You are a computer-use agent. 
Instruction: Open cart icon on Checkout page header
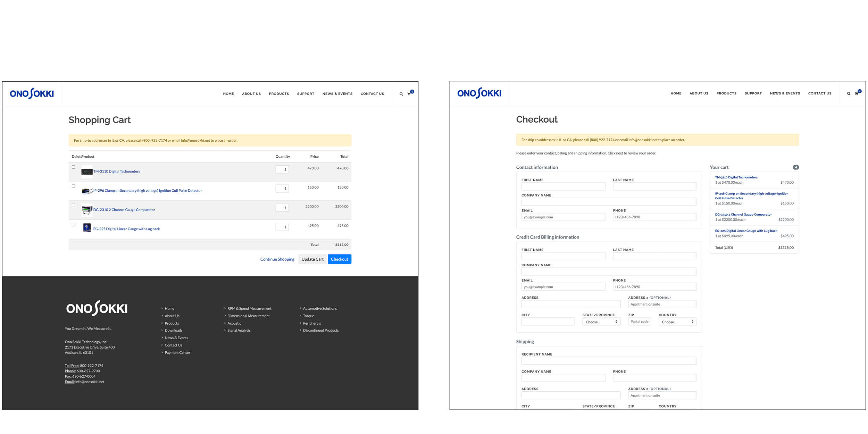point(856,93)
